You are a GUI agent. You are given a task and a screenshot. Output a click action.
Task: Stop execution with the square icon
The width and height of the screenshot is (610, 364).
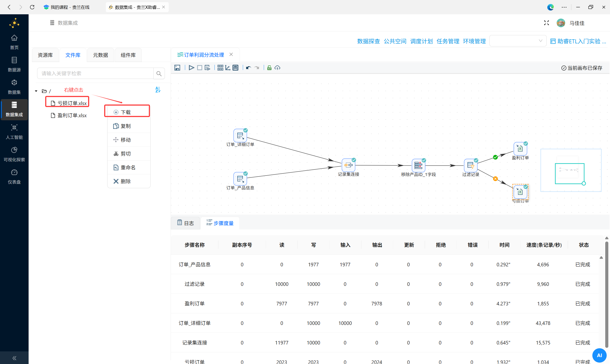click(200, 68)
